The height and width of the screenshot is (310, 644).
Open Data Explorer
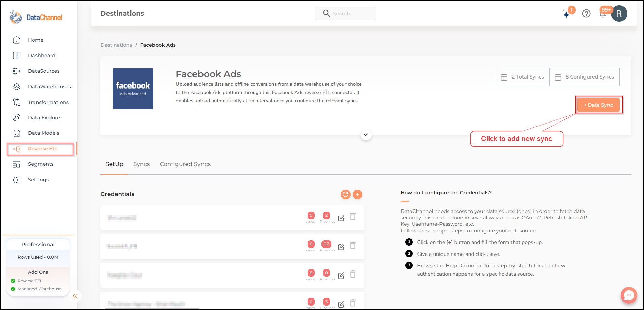[45, 118]
